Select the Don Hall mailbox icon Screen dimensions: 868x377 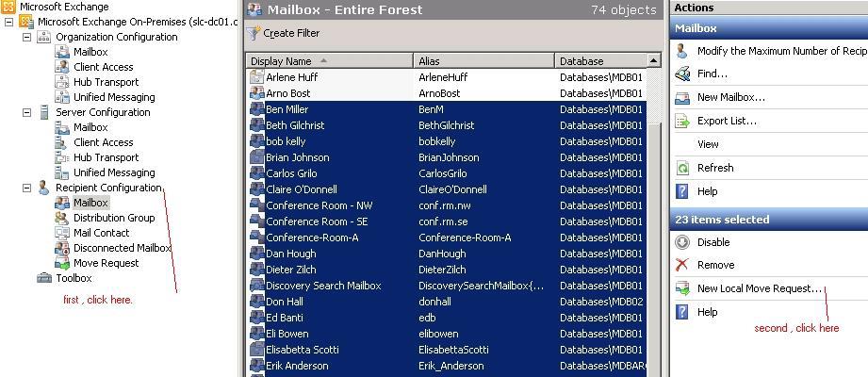click(x=257, y=303)
